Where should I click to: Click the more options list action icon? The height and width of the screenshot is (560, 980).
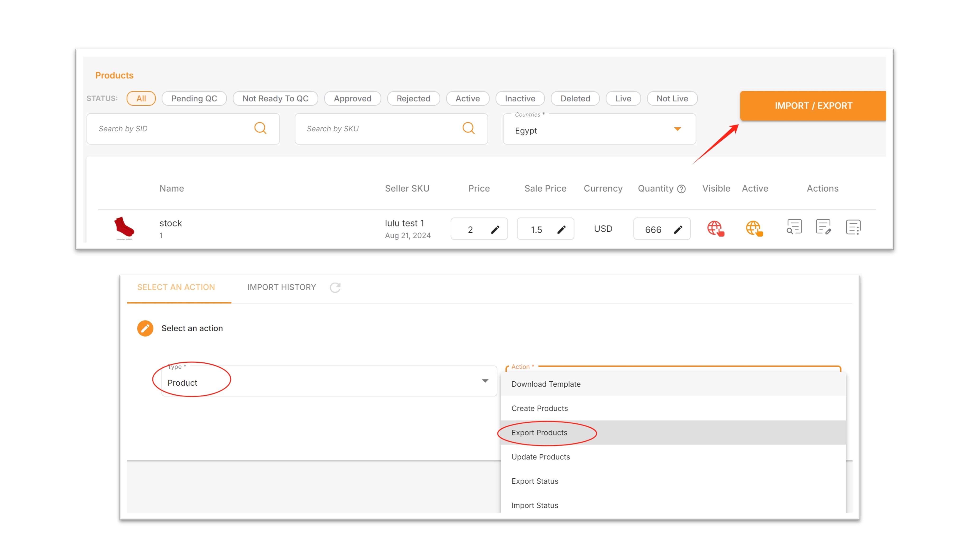coord(853,227)
